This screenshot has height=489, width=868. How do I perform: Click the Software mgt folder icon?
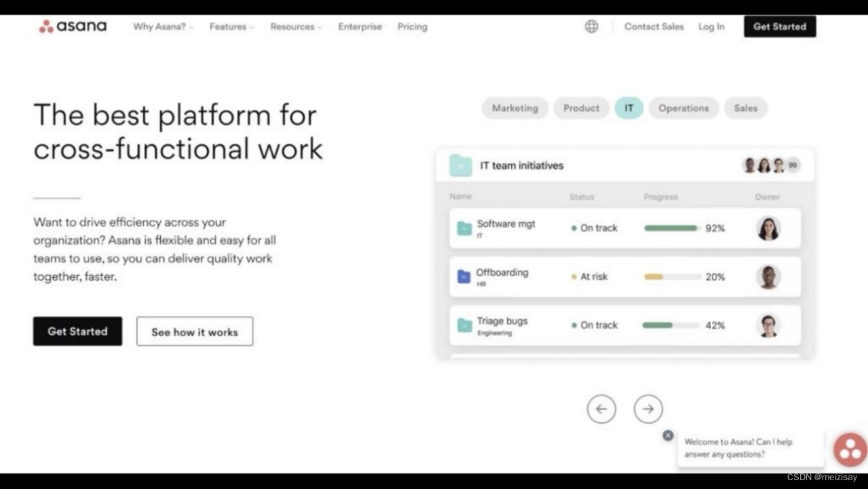[x=464, y=228]
